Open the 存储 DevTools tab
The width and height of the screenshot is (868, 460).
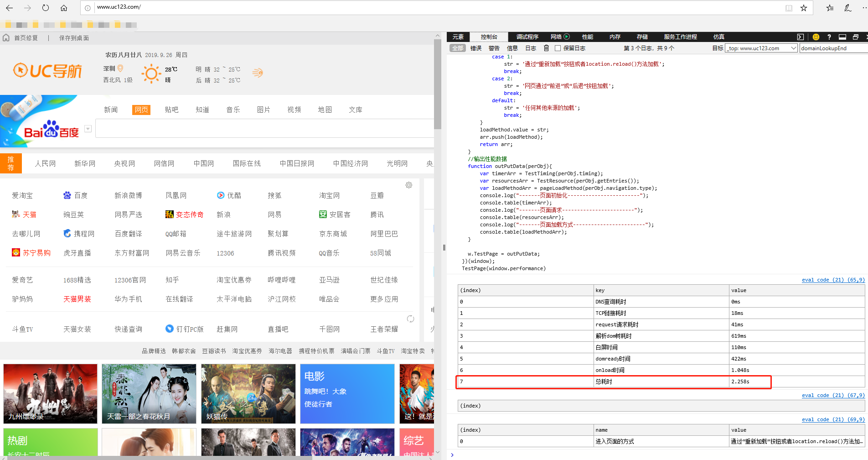642,37
